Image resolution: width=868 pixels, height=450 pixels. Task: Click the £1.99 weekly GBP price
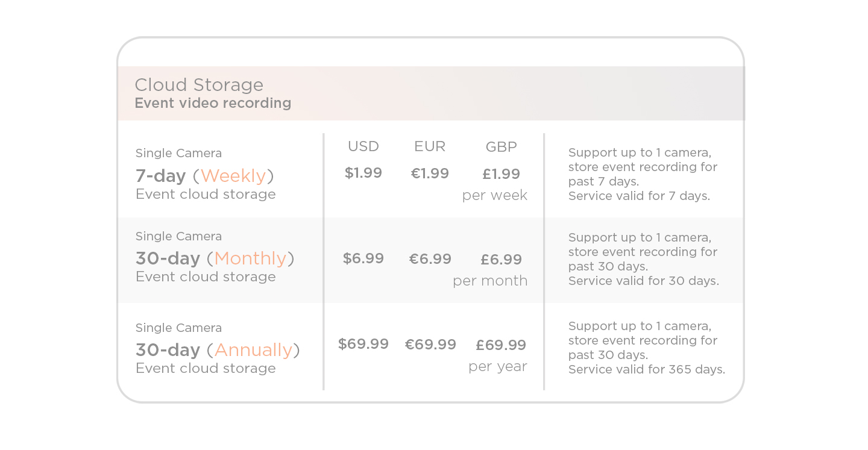click(501, 174)
